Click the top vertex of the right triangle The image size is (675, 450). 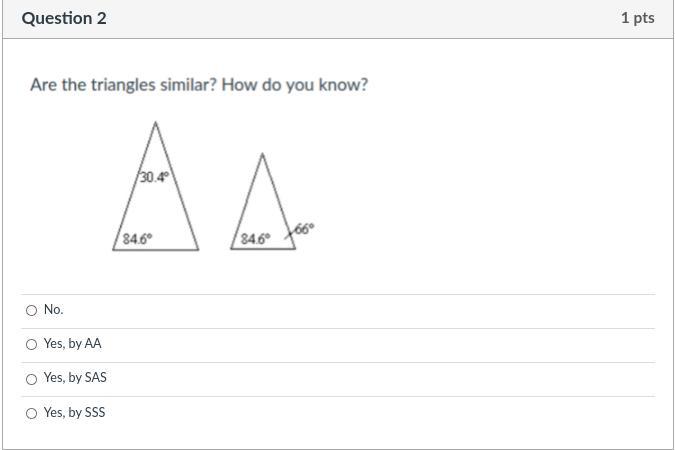(x=262, y=154)
